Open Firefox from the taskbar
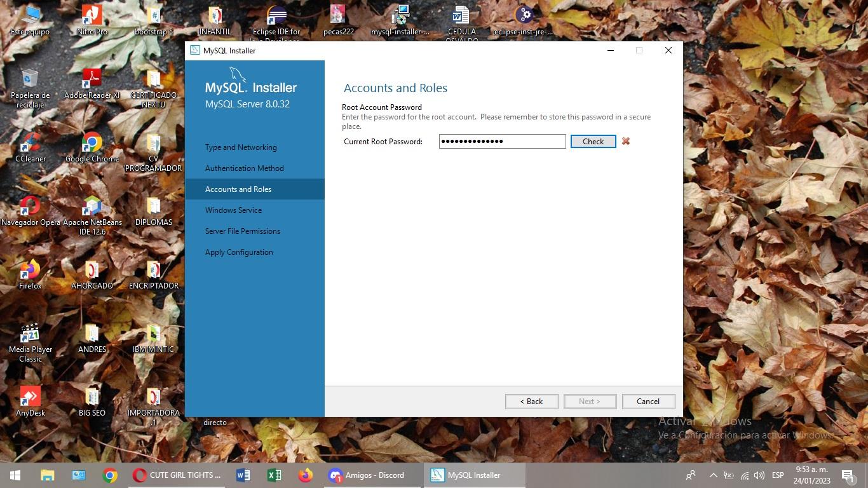The width and height of the screenshot is (868, 488). pyautogui.click(x=306, y=475)
